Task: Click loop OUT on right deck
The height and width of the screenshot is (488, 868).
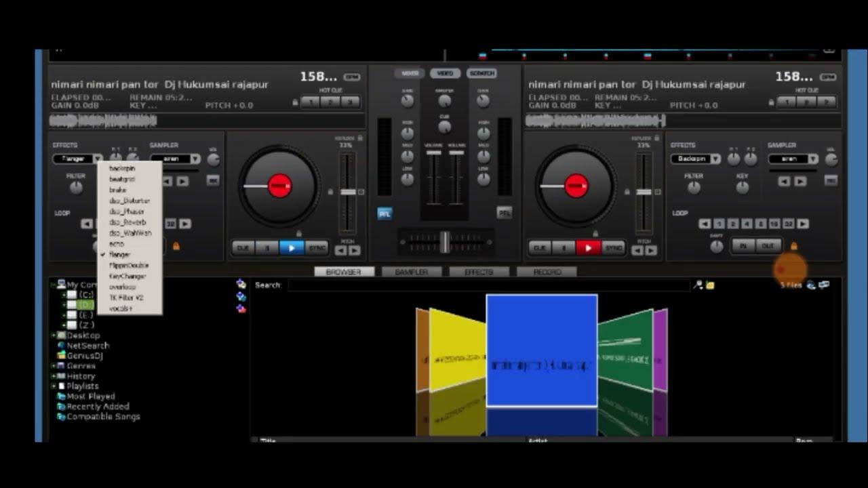Action: pyautogui.click(x=768, y=246)
